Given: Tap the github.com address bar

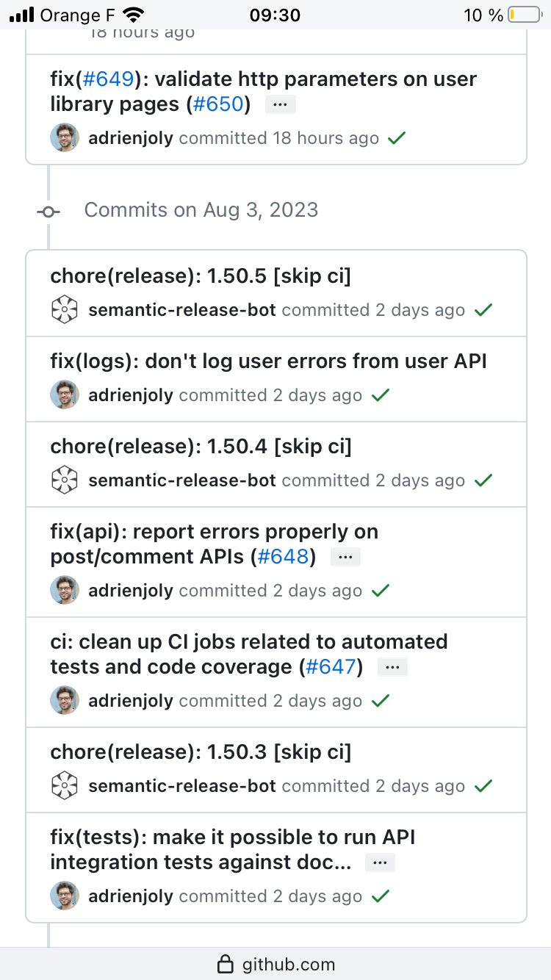Looking at the screenshot, I should 275,964.
